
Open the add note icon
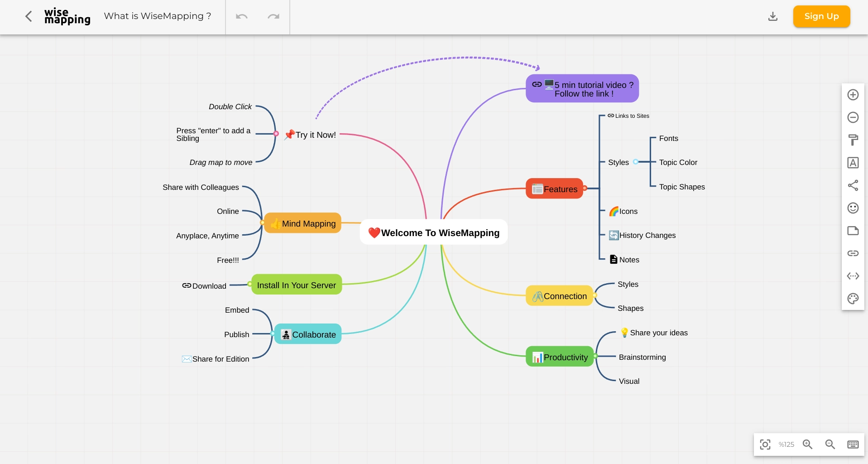[853, 231]
